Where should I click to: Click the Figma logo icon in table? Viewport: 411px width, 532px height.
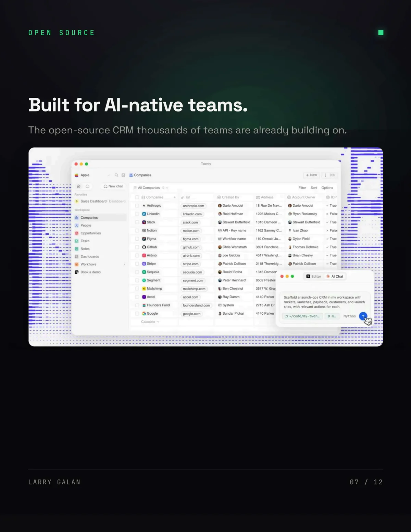(x=144, y=239)
